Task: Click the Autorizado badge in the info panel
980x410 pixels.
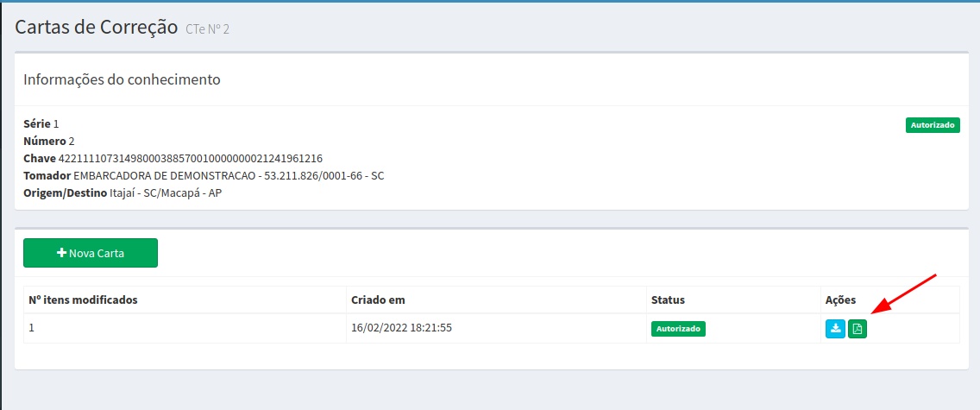Action: click(x=933, y=125)
